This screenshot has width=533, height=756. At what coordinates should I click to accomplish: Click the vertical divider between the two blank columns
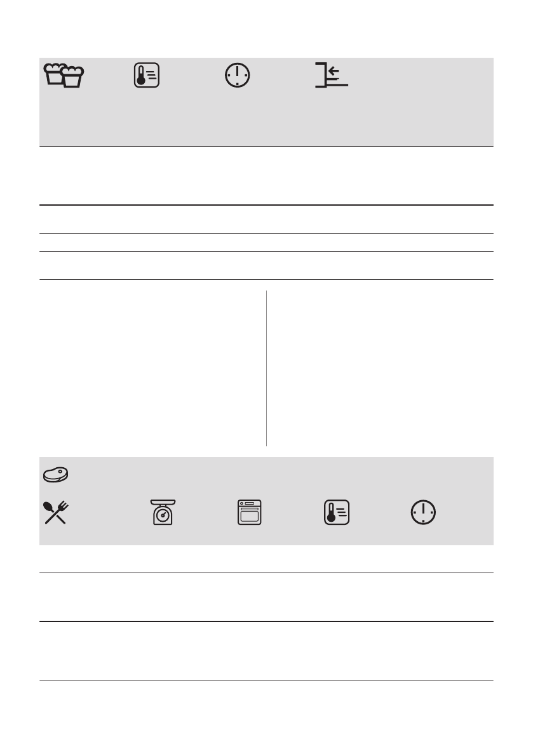[266, 368]
